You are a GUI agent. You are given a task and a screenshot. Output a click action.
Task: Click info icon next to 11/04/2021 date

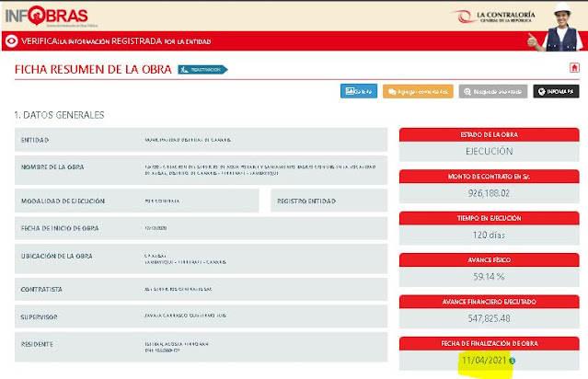click(x=513, y=361)
